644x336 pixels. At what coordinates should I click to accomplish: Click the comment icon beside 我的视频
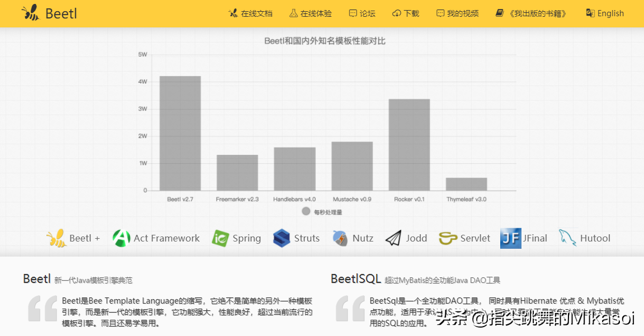pos(440,13)
